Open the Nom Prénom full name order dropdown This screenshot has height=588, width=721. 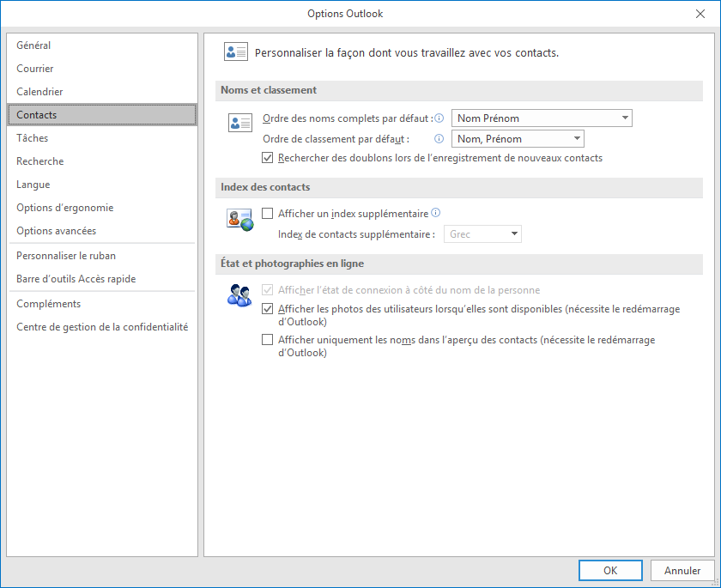click(x=542, y=118)
